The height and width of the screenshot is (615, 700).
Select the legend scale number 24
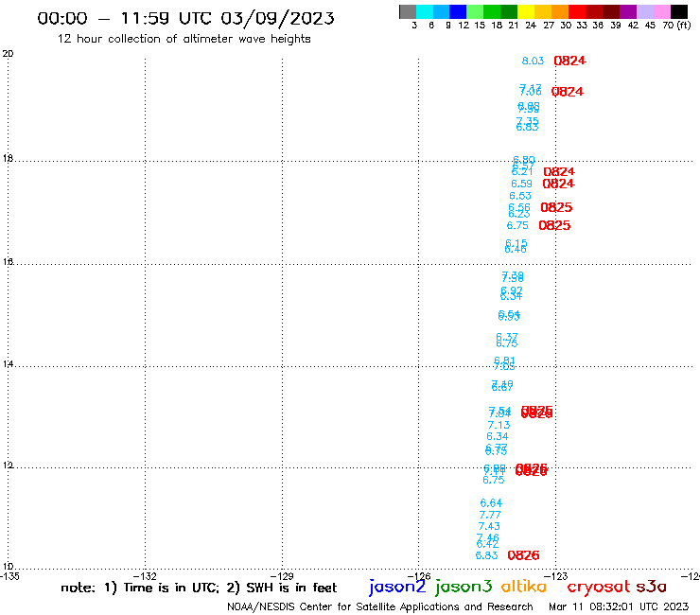point(531,25)
